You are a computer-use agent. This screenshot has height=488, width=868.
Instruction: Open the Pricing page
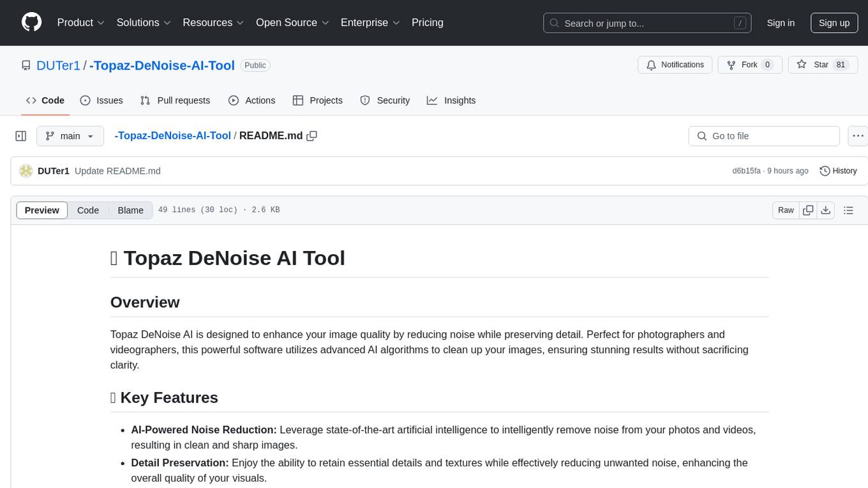[x=428, y=22]
